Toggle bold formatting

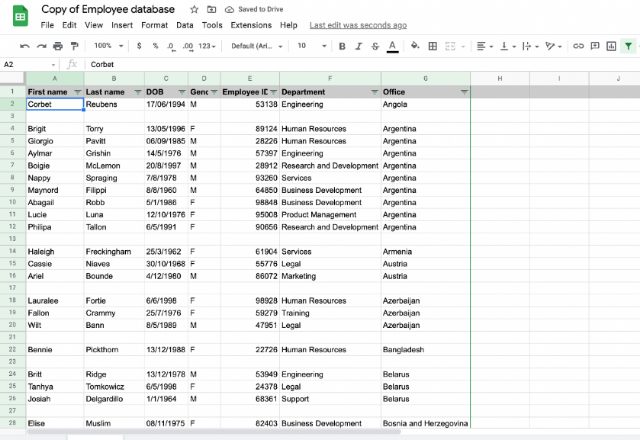pos(342,46)
